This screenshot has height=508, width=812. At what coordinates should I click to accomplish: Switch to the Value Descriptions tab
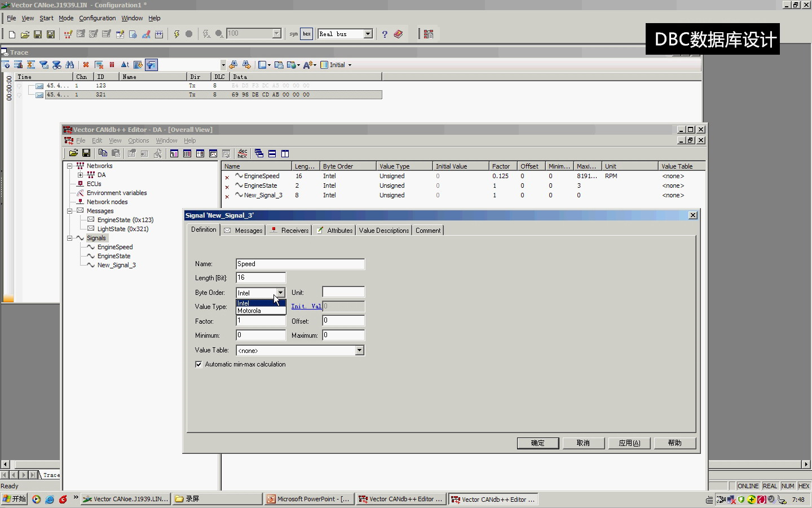(384, 230)
